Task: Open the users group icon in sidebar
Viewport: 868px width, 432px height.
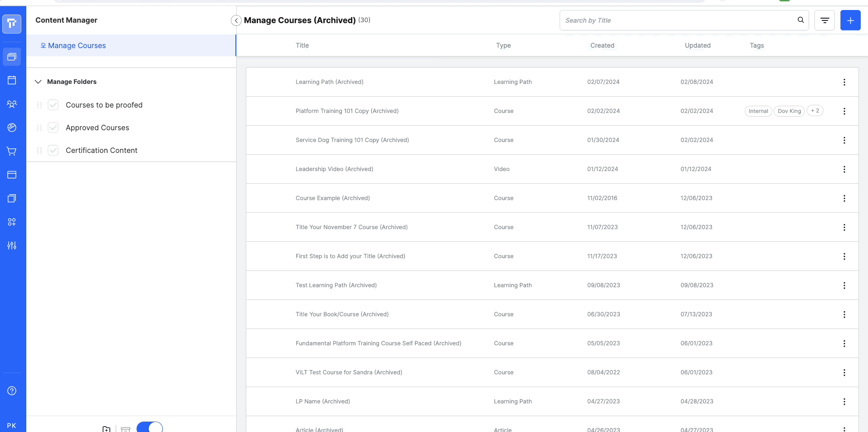Action: 12,104
